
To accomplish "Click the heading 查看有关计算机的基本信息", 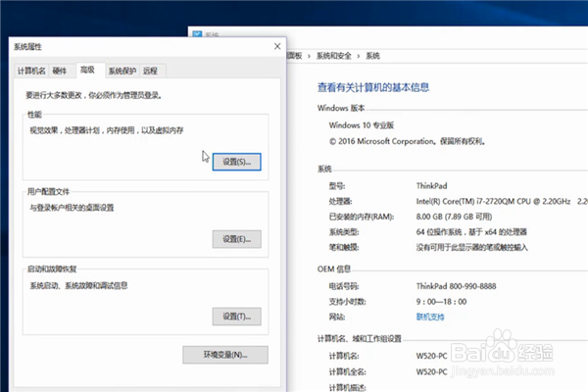I will pos(373,87).
